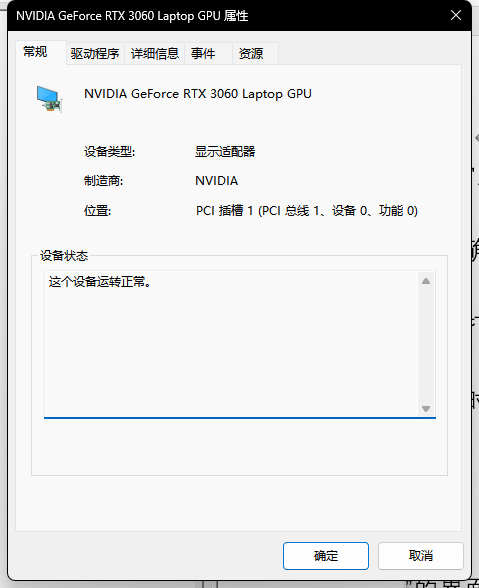Click the NVIDIA GeForce RTX 3060 heading text
This screenshot has width=479, height=588.
coord(198,94)
